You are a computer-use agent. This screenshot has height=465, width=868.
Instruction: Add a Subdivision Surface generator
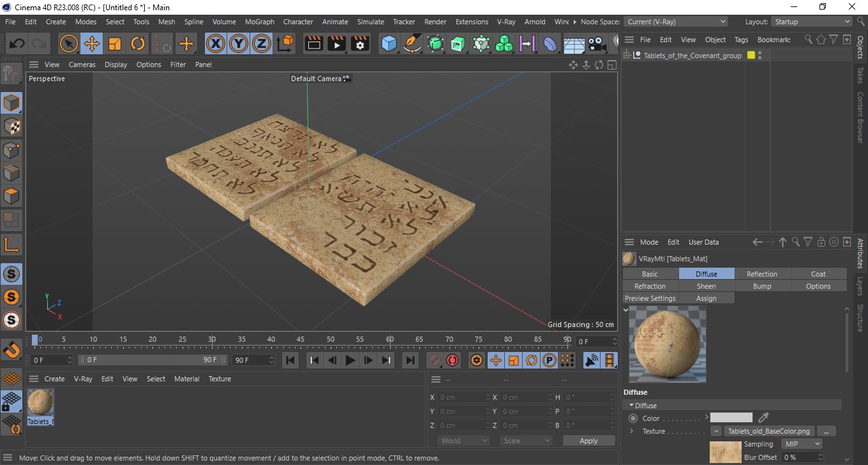point(435,44)
